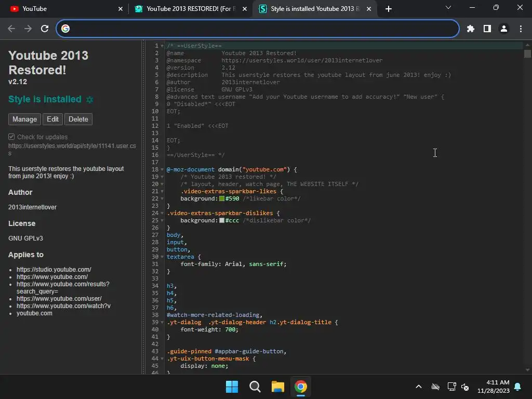Open tab search chevron in title bar
The width and height of the screenshot is (532, 399).
point(448,7)
